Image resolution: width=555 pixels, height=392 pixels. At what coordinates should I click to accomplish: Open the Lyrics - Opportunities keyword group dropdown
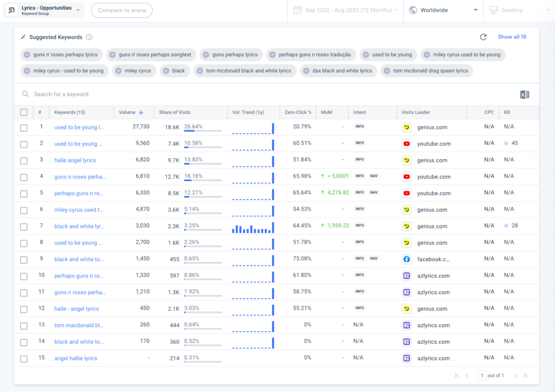click(44, 10)
